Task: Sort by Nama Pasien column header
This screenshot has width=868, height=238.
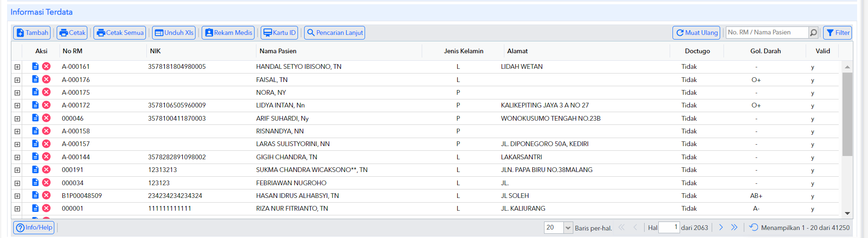Action: coord(278,51)
